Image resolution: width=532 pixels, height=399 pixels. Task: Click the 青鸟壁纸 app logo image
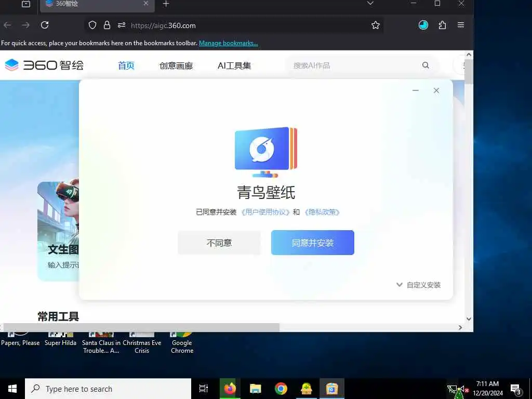[266, 152]
